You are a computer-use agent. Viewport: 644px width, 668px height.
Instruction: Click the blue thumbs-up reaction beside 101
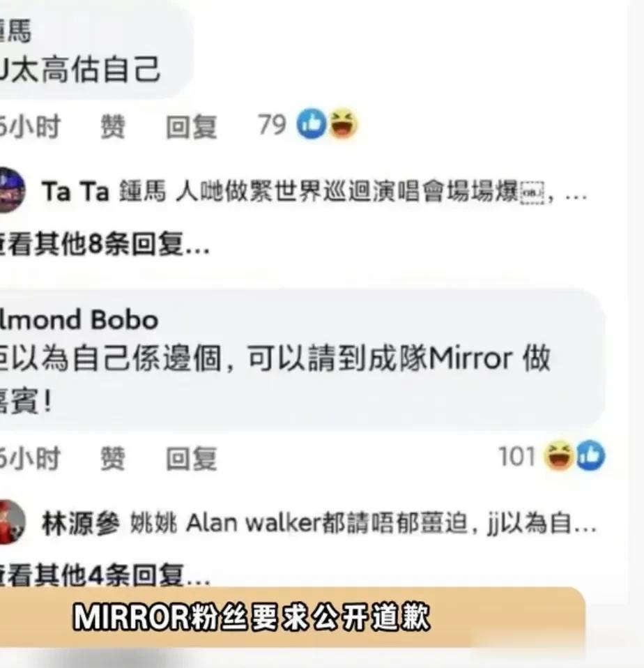(x=590, y=455)
